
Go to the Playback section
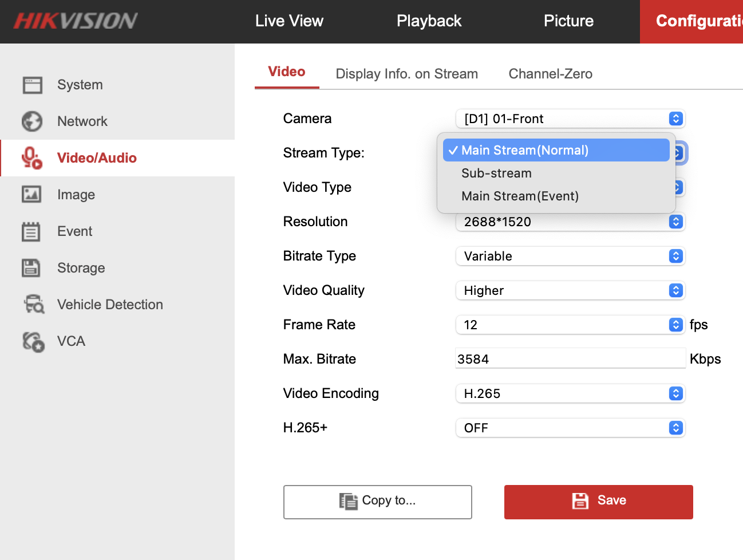429,21
